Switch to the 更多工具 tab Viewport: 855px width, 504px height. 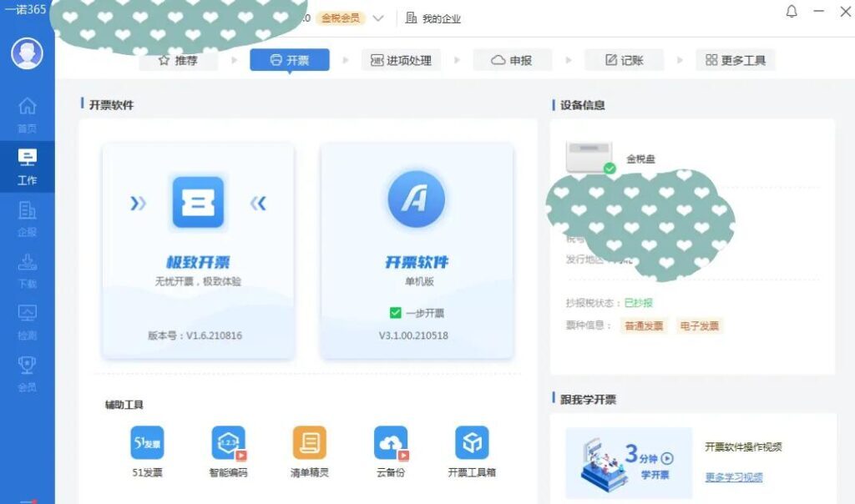tap(735, 60)
